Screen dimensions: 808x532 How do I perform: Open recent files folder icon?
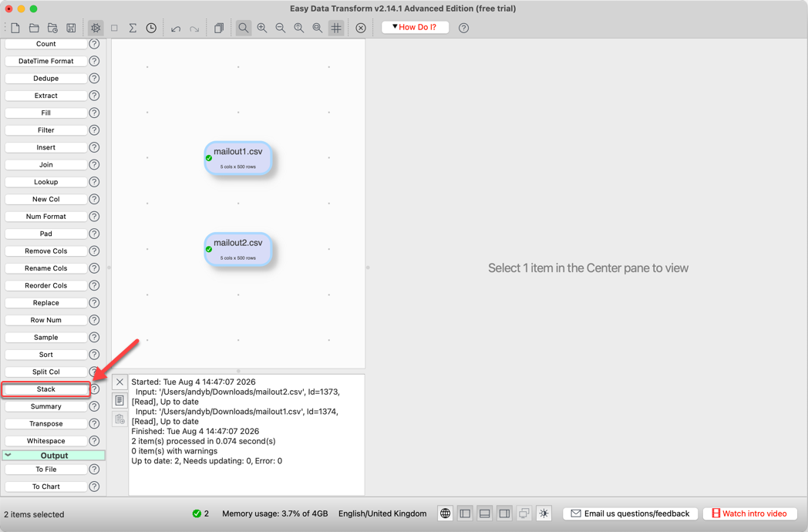click(x=52, y=28)
